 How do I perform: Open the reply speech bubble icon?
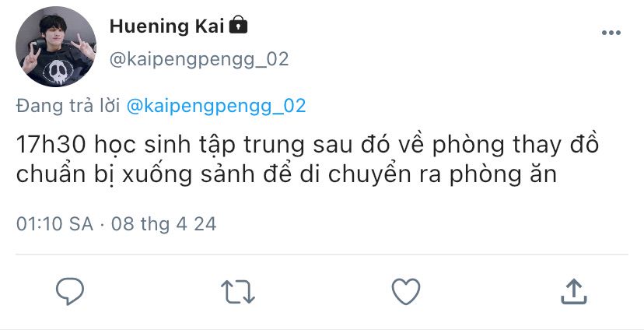point(70,291)
